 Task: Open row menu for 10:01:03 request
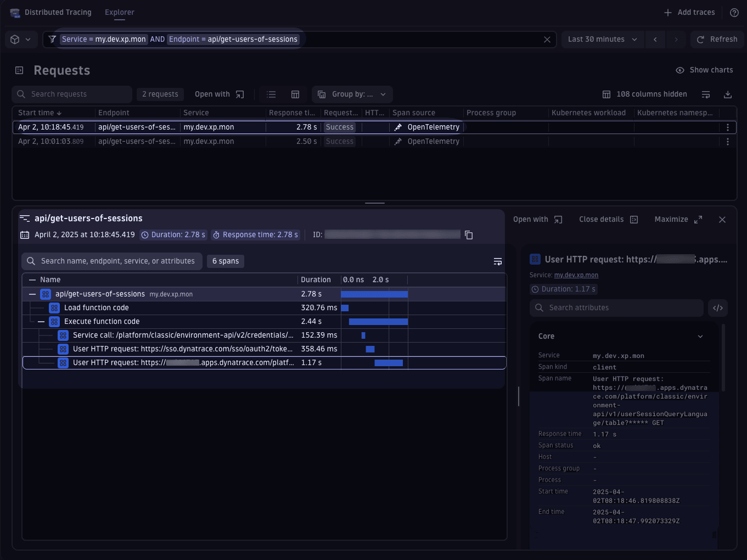click(728, 142)
